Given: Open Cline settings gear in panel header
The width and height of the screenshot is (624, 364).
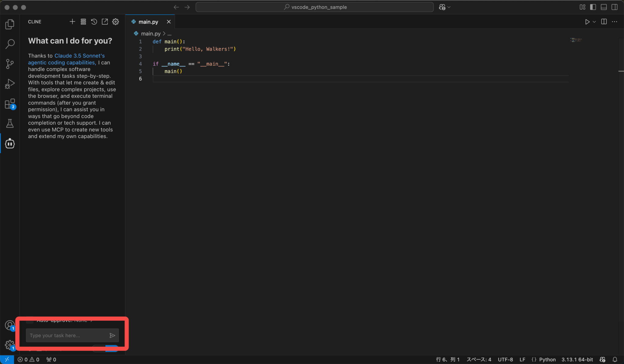Looking at the screenshot, I should [x=115, y=22].
